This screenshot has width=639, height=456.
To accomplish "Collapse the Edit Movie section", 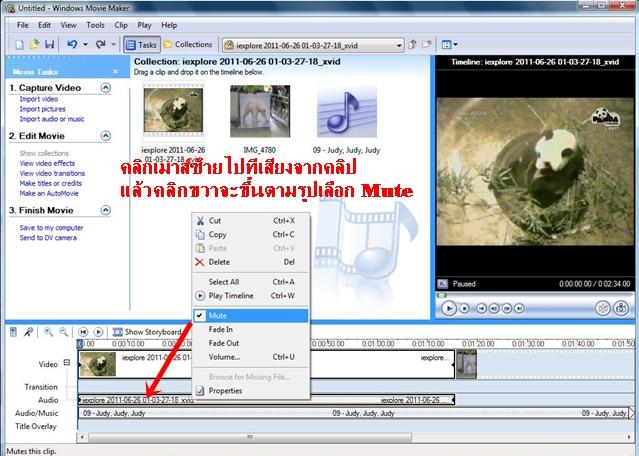I will [106, 136].
